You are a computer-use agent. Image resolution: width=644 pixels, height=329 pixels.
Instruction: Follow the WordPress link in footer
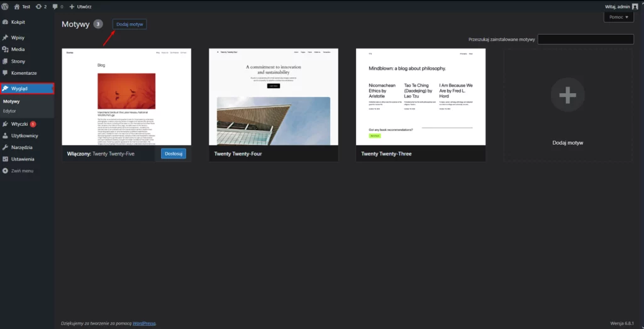tap(143, 323)
